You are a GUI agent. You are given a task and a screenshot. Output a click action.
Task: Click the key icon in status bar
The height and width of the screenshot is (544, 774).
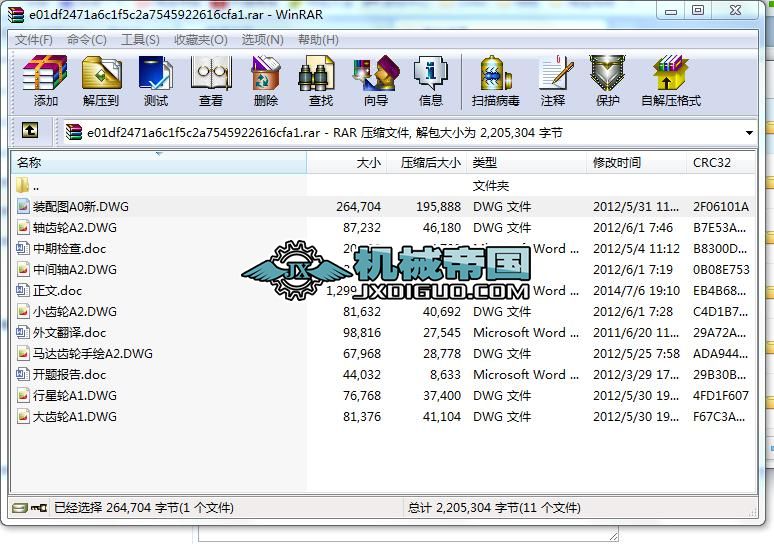click(39, 507)
